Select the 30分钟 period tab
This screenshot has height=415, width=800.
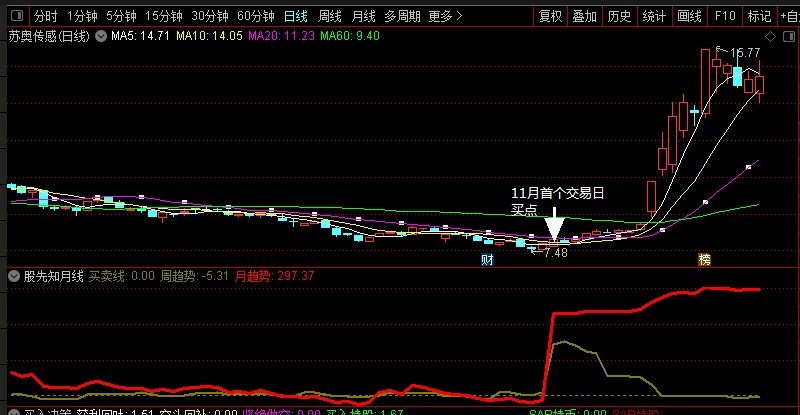210,16
